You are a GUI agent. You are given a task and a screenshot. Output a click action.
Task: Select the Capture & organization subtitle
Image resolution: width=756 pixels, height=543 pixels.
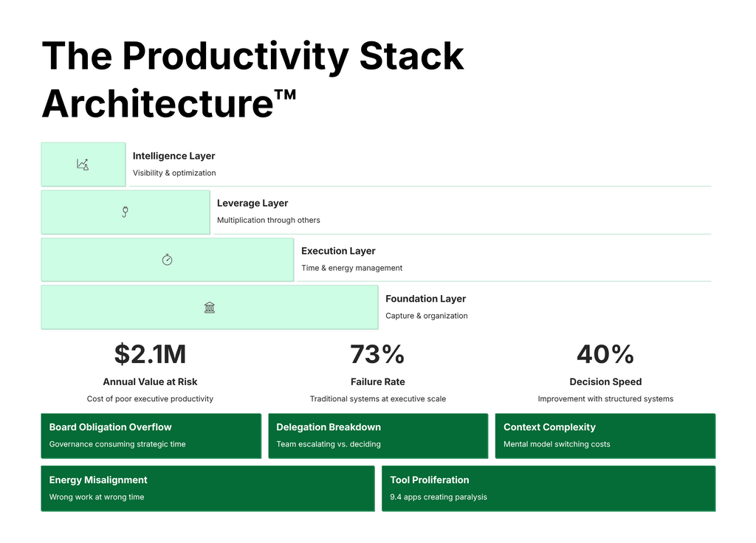[x=426, y=315]
